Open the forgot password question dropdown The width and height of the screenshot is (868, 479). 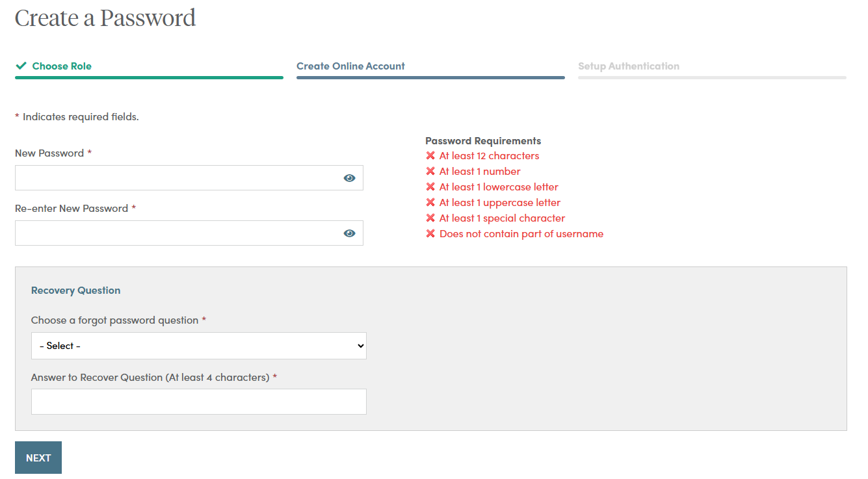point(198,346)
